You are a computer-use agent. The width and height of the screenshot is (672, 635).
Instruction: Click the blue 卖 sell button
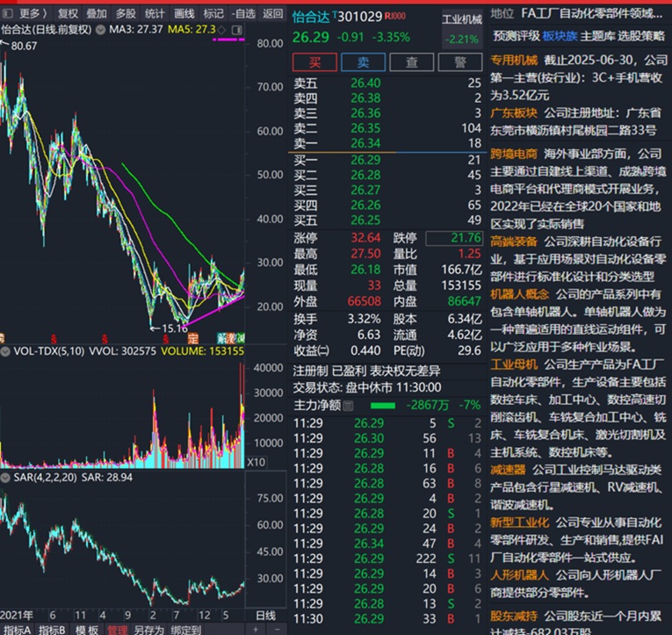coord(363,62)
